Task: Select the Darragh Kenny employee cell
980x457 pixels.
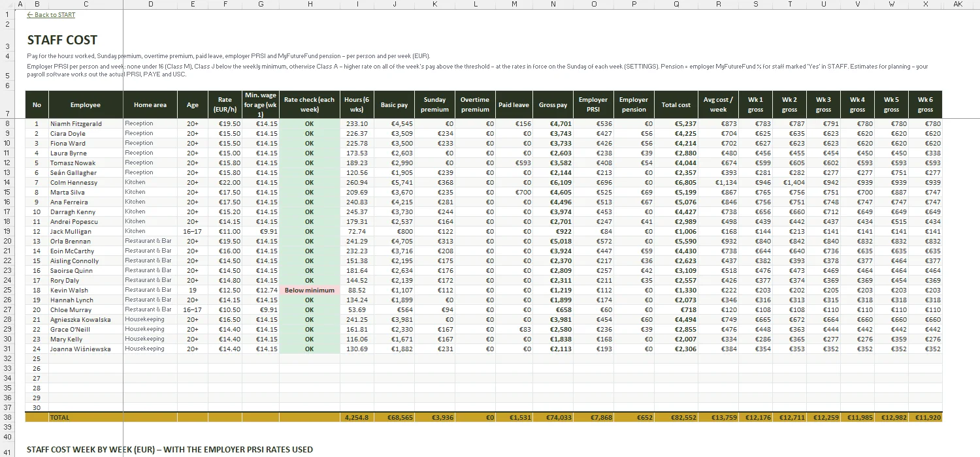Action: [x=86, y=212]
